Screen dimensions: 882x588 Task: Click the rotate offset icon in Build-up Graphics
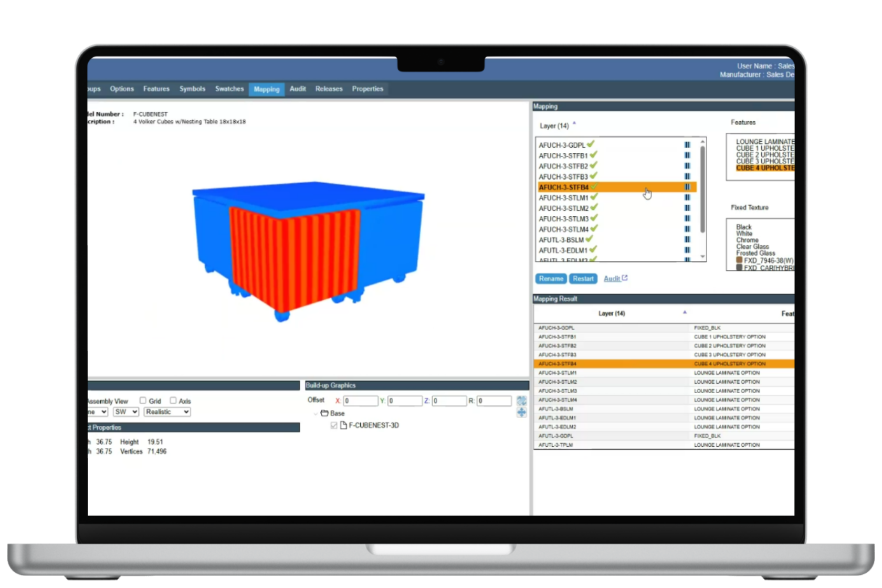[x=521, y=401]
